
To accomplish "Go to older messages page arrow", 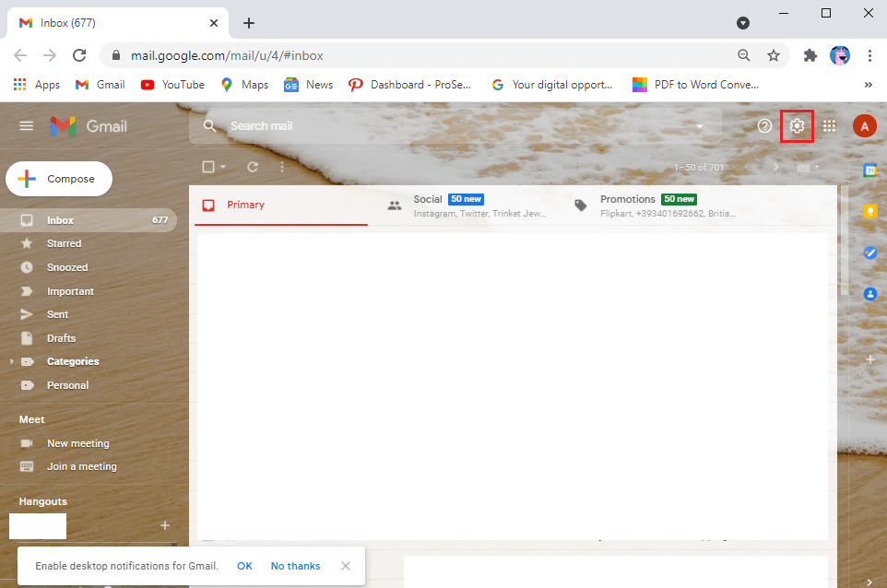I will click(776, 168).
